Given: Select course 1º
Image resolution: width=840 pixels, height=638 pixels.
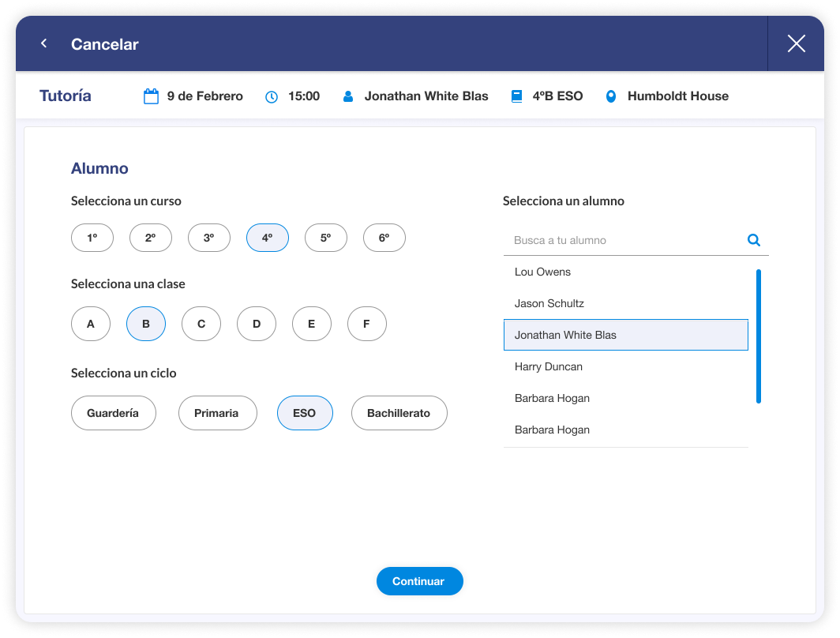Looking at the screenshot, I should point(92,238).
